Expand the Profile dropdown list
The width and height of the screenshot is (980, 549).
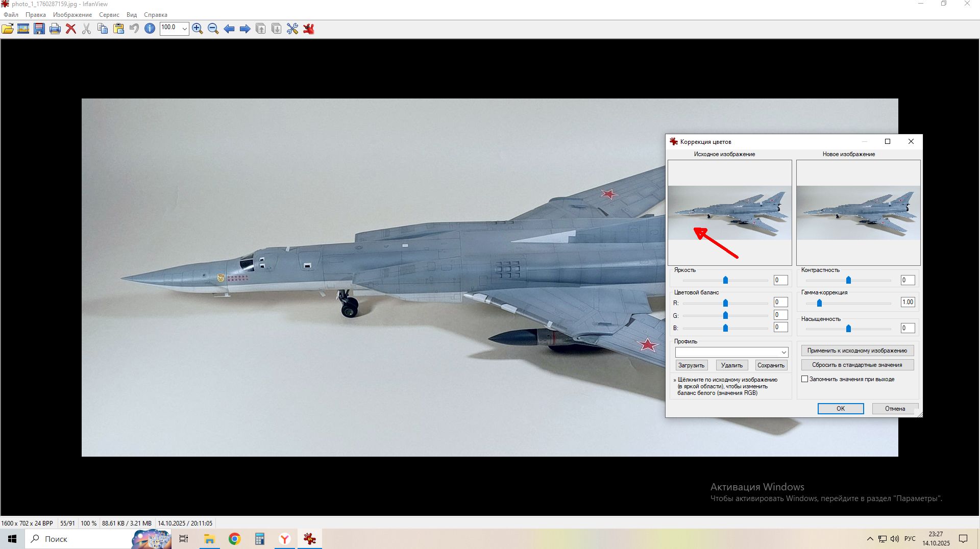coord(783,353)
